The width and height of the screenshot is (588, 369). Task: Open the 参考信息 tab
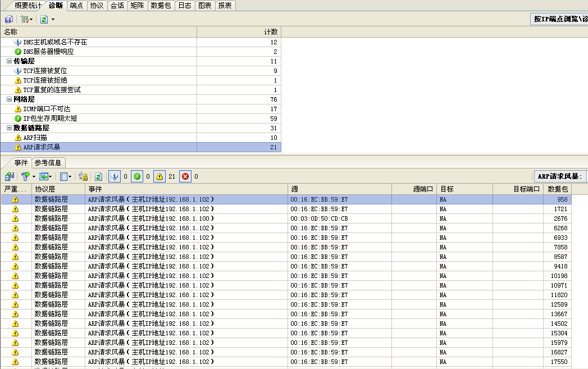(48, 162)
